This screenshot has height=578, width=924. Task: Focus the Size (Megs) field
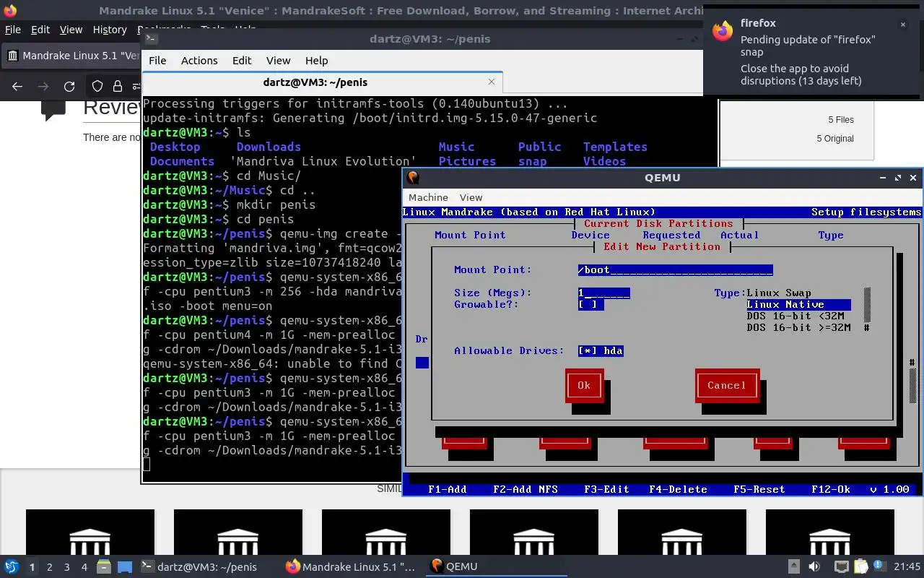point(603,293)
